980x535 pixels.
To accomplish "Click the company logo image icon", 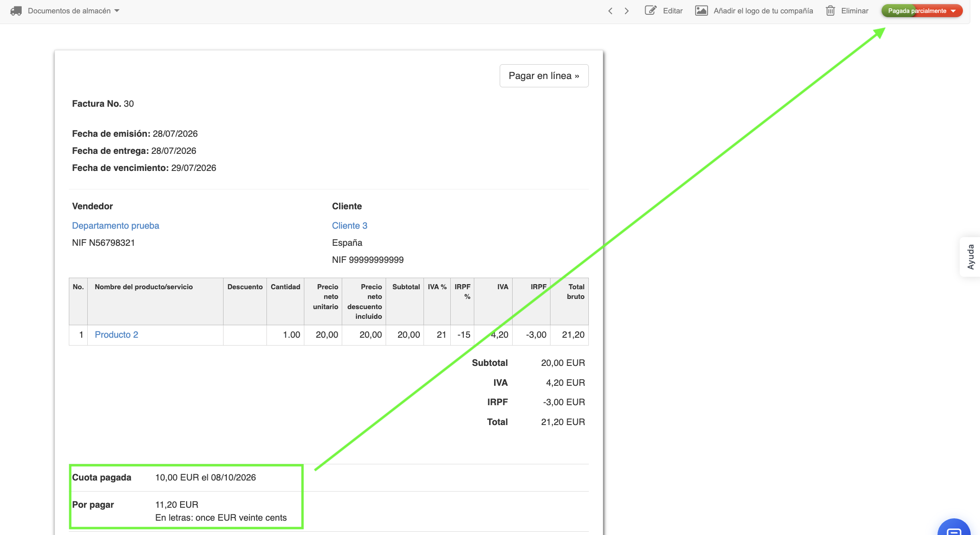I will coord(701,11).
